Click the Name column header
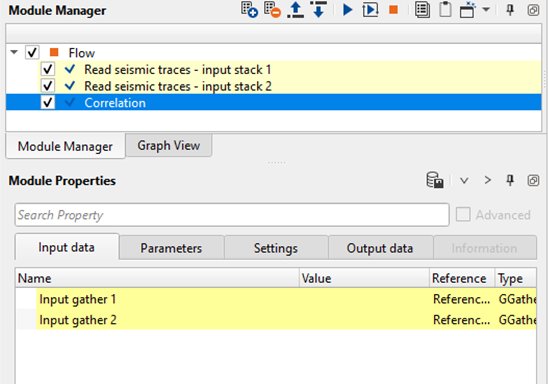 tap(157, 278)
